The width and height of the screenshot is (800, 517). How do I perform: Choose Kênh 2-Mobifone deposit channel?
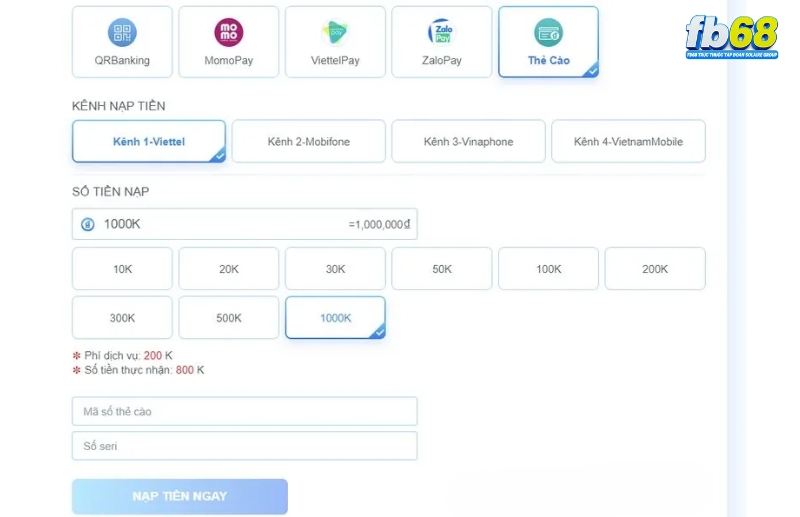[309, 141]
